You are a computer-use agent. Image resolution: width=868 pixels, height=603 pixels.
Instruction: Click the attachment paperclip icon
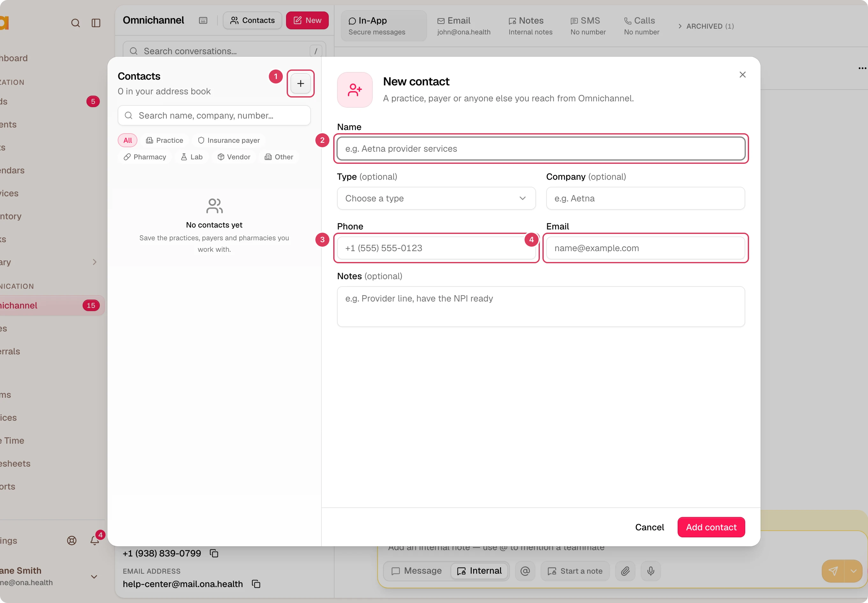click(x=625, y=571)
